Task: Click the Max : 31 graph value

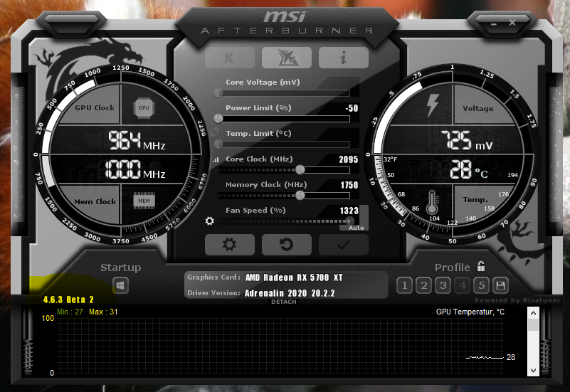Action: coord(103,312)
